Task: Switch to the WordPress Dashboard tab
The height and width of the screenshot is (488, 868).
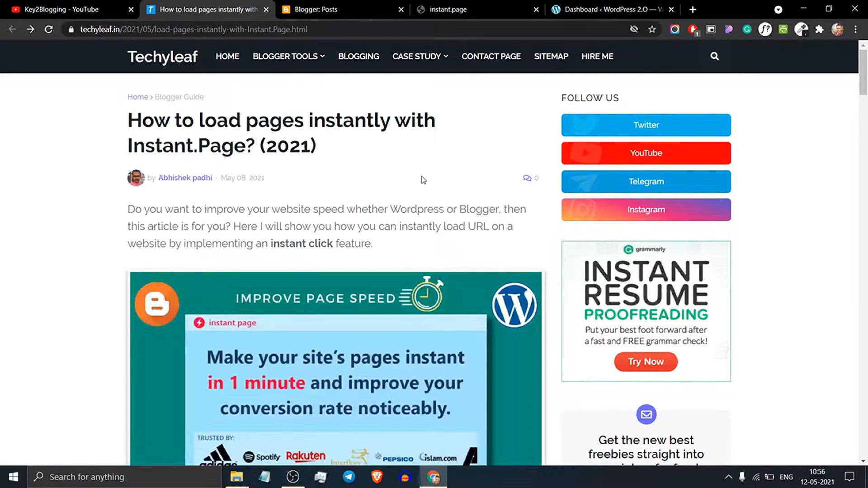Action: point(613,9)
